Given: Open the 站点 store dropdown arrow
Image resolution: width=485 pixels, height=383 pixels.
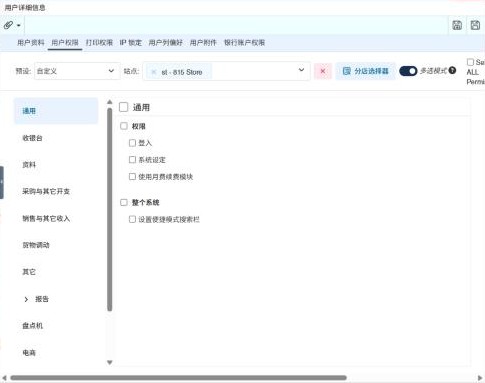Looking at the screenshot, I should (x=301, y=70).
